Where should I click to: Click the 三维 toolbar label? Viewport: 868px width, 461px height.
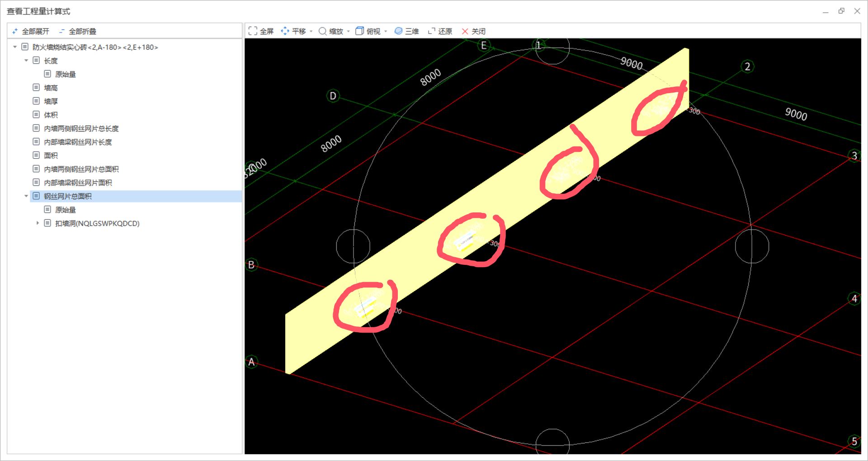(412, 31)
